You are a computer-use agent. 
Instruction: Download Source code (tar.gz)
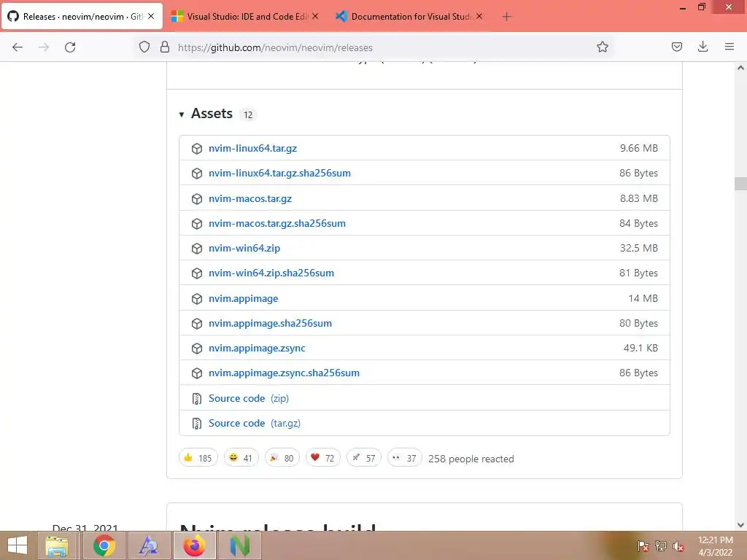tap(255, 423)
